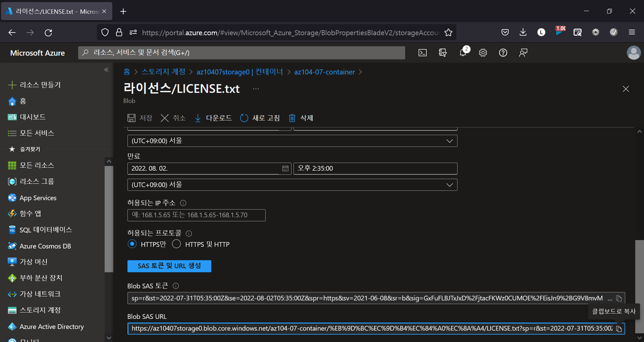Show info for Blob SAS token
This screenshot has height=342, width=644.
tap(175, 286)
